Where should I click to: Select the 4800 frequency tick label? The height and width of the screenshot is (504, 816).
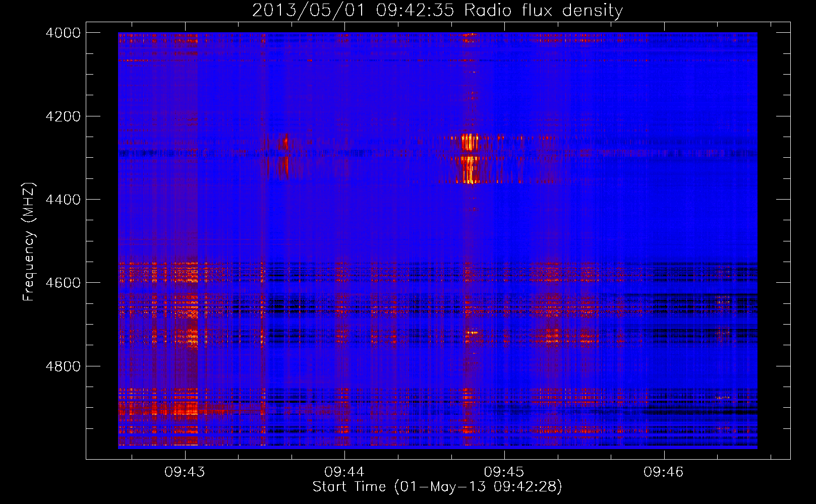point(63,366)
